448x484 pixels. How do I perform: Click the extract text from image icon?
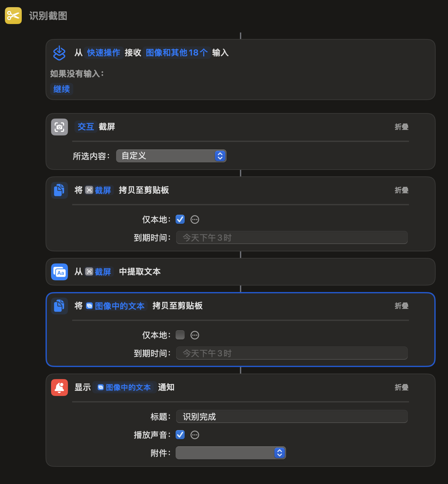pos(59,272)
